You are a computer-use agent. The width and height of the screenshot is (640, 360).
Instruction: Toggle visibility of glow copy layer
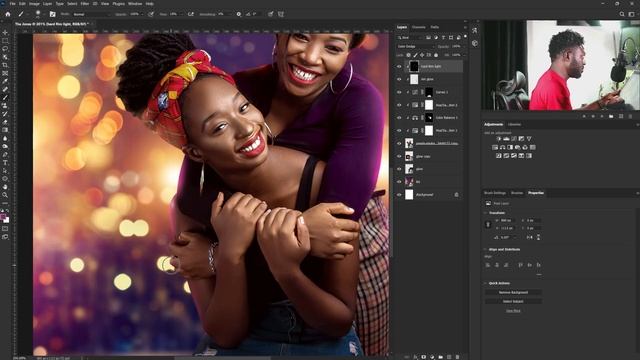399,156
